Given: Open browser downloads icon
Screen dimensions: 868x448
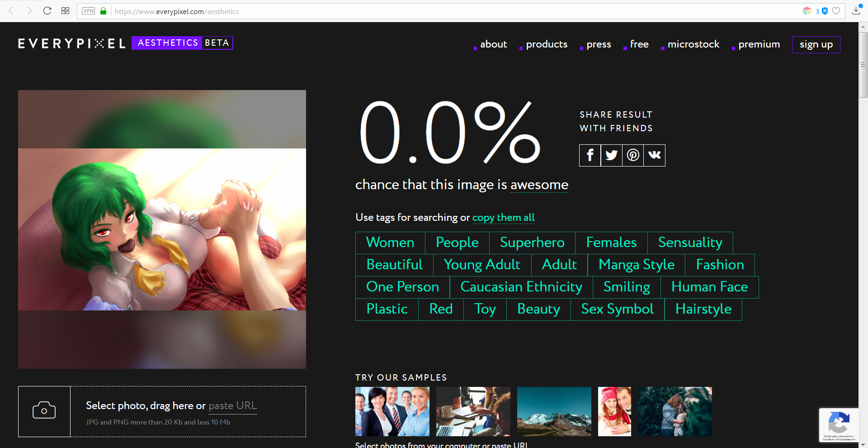Looking at the screenshot, I should coord(856,11).
